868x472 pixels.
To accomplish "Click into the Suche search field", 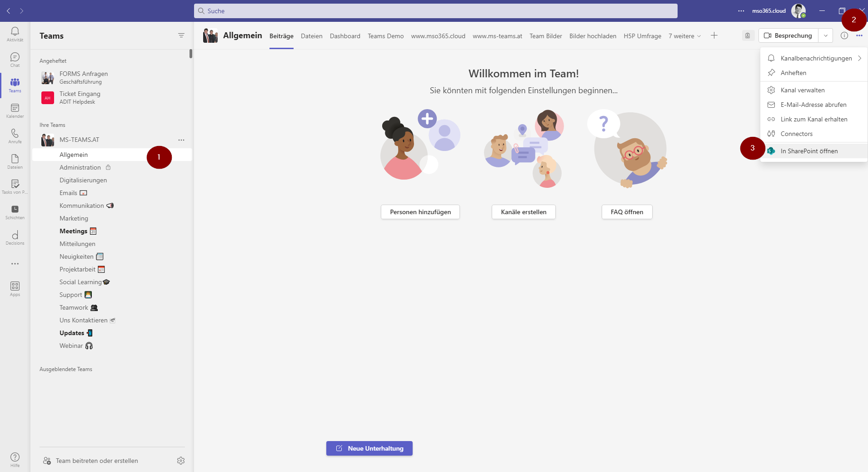I will 435,11.
